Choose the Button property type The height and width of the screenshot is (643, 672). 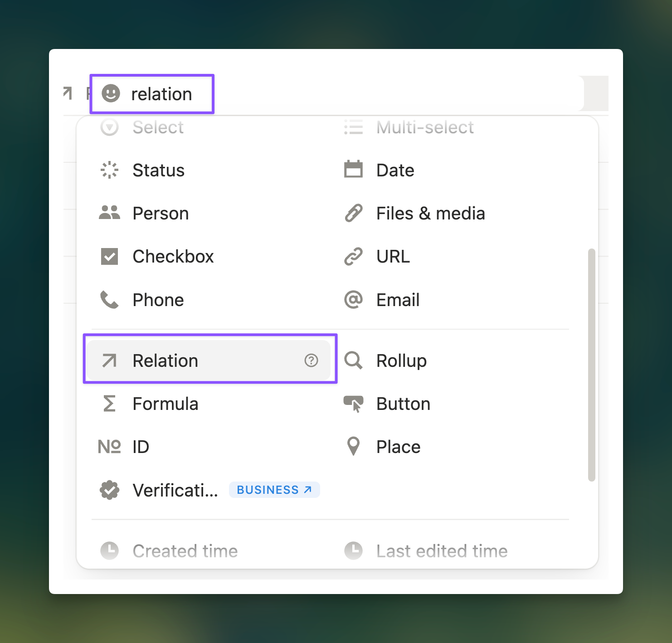[403, 404]
